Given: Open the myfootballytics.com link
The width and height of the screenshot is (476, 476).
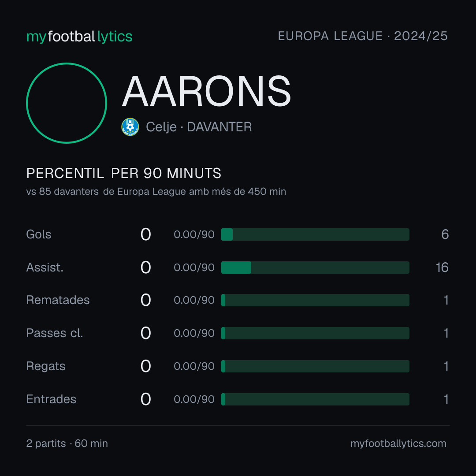Looking at the screenshot, I should (398, 443).
